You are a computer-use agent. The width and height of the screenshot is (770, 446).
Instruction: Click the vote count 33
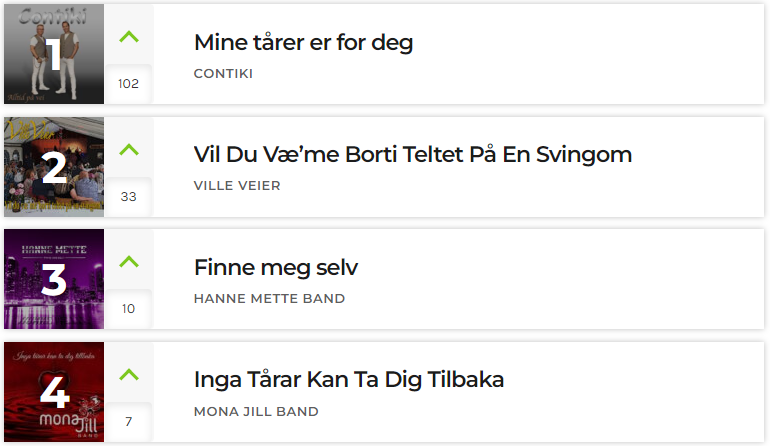pyautogui.click(x=129, y=196)
